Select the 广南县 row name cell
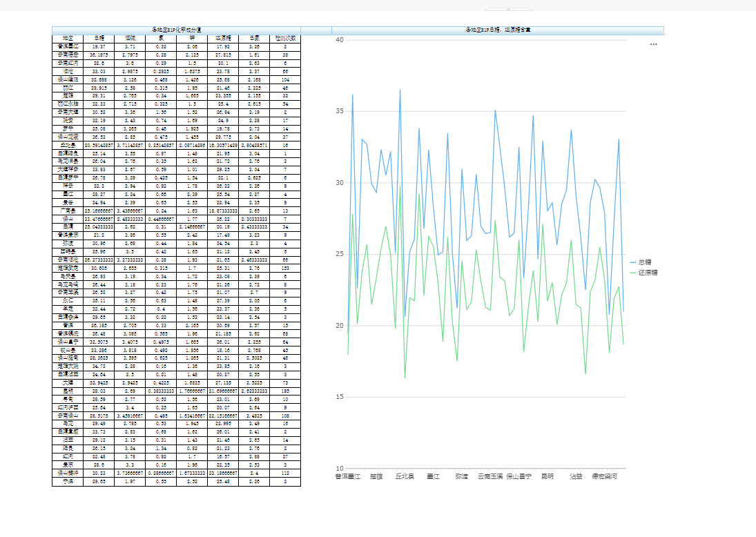756x537 pixels. point(68,211)
